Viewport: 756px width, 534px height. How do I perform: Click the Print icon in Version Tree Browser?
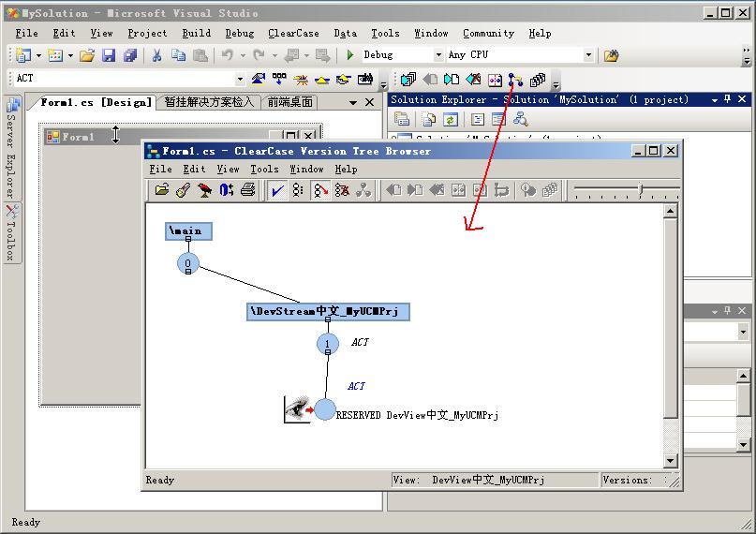click(x=248, y=190)
